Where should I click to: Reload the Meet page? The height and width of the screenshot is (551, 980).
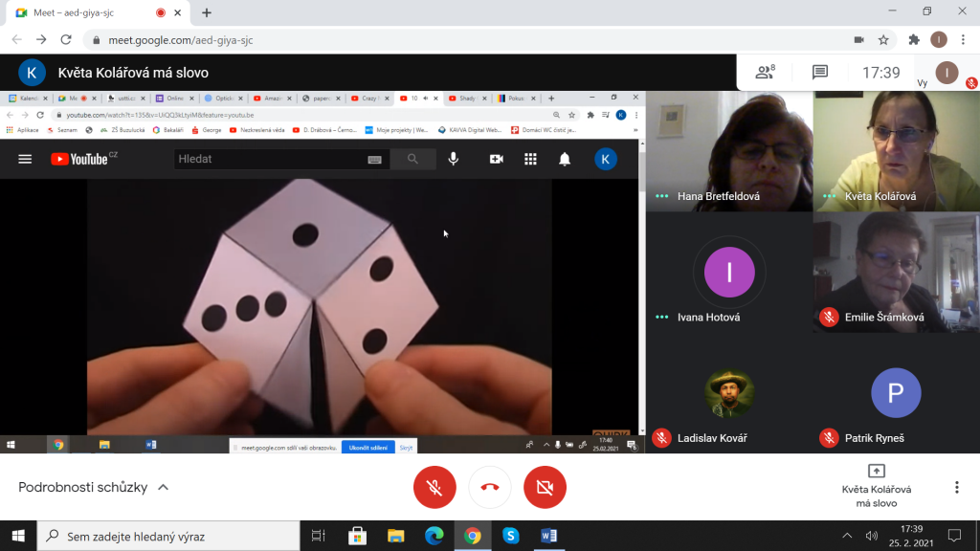pyautogui.click(x=66, y=40)
